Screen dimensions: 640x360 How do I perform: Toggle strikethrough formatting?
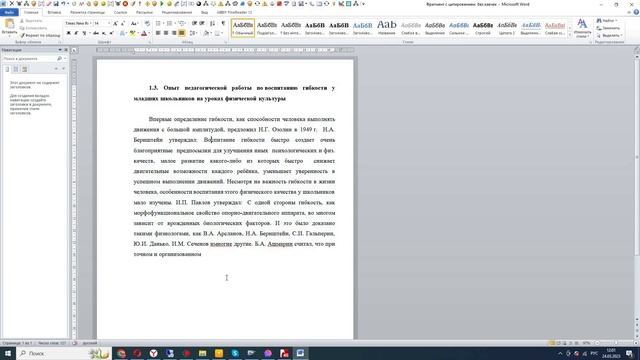pos(96,33)
